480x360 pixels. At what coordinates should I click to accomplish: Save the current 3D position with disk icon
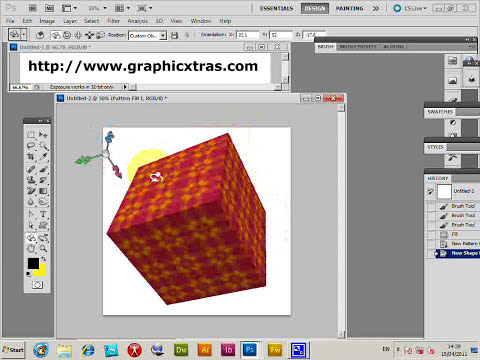pyautogui.click(x=174, y=35)
